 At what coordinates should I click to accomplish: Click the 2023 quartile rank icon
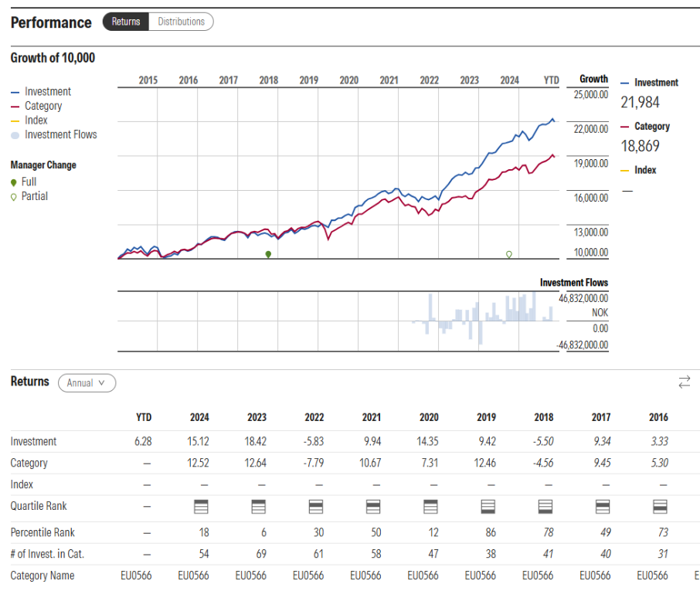pos(257,507)
